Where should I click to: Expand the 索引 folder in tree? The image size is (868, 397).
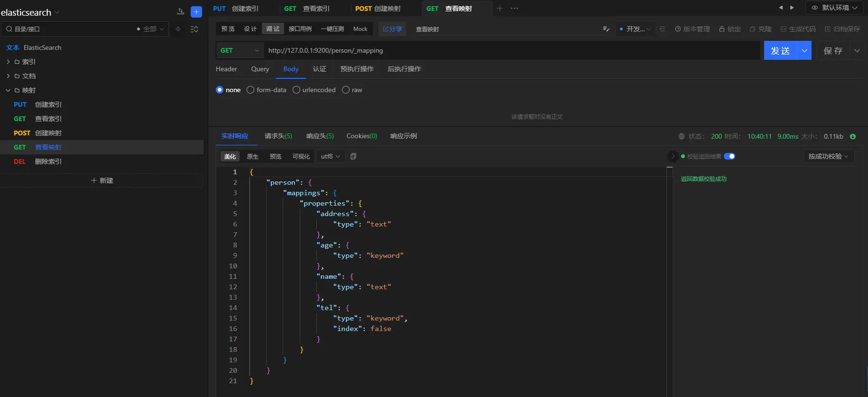[8, 62]
